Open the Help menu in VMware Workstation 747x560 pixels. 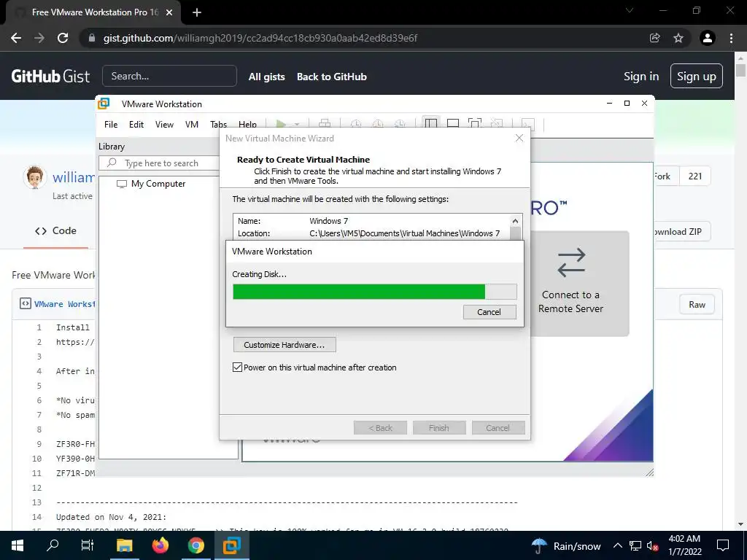point(247,124)
